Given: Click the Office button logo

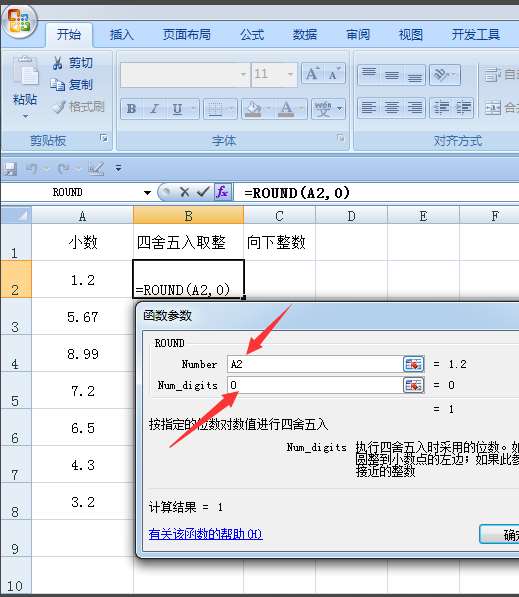Looking at the screenshot, I should pyautogui.click(x=19, y=21).
